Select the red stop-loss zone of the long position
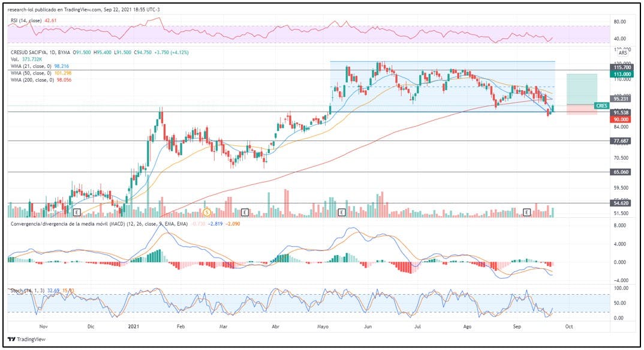 [582, 109]
